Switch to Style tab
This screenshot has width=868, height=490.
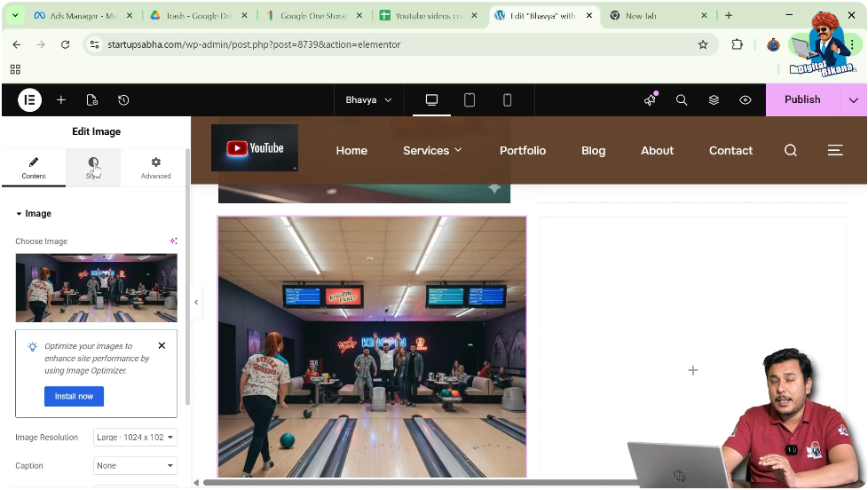(x=93, y=168)
